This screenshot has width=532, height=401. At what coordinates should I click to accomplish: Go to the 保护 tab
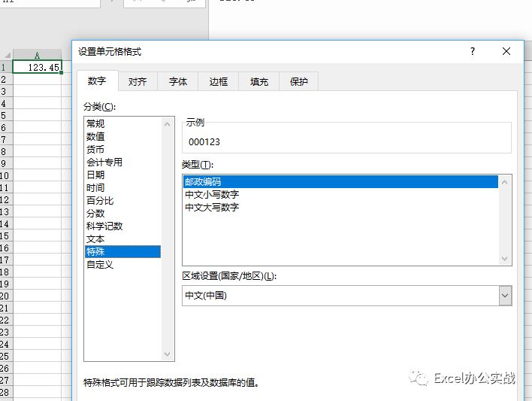tap(298, 81)
